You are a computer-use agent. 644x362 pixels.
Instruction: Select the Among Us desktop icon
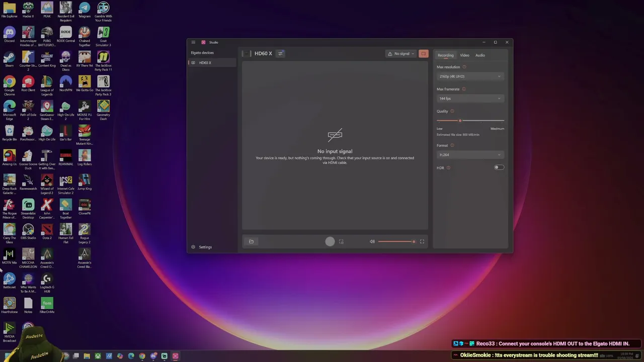pos(9,158)
